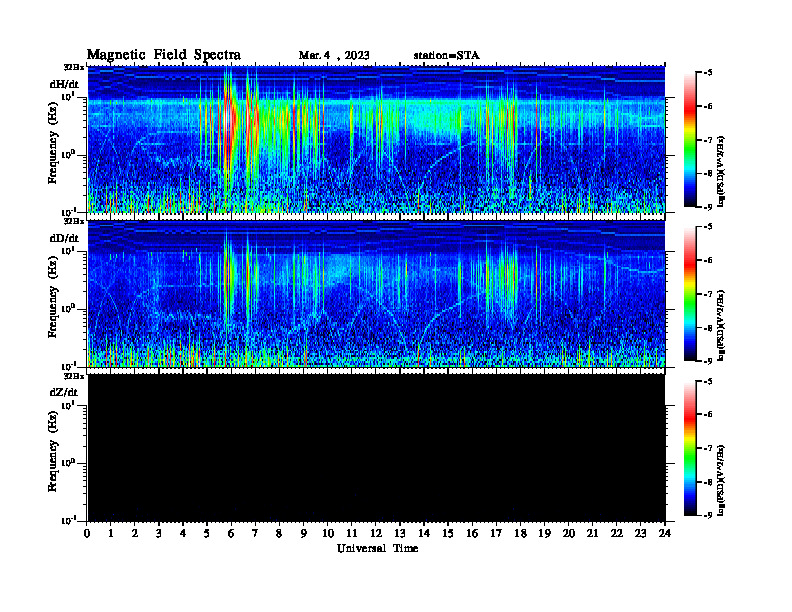This screenshot has height=612, width=792.
Task: Click the time axis tick label "3"
Action: tap(159, 533)
